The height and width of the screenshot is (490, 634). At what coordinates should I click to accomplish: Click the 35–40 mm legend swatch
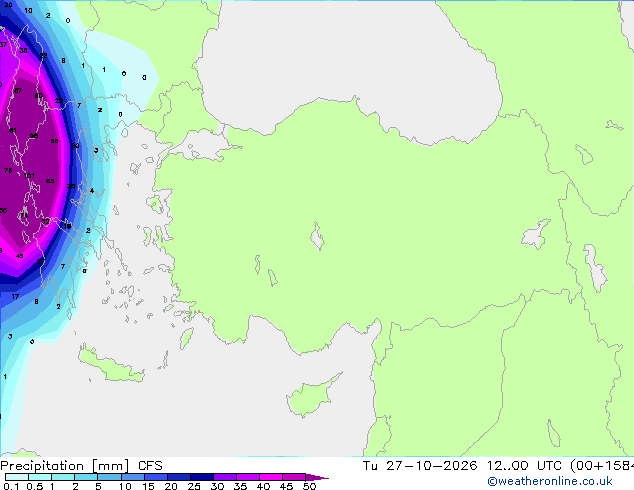pos(247,477)
